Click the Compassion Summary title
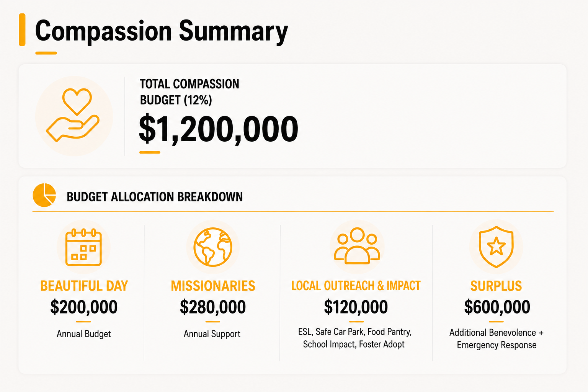 tap(161, 31)
